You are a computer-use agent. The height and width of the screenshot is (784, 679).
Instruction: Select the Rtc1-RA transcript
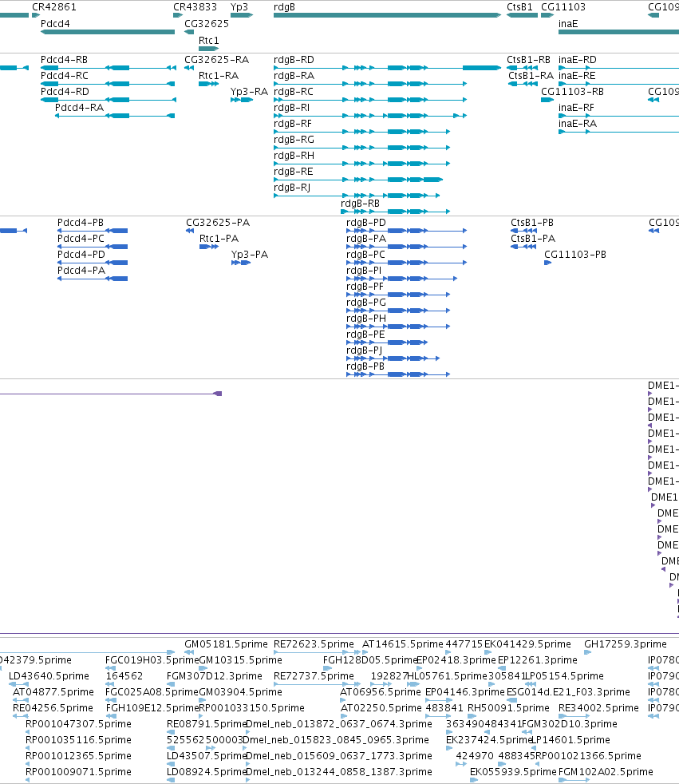click(208, 84)
